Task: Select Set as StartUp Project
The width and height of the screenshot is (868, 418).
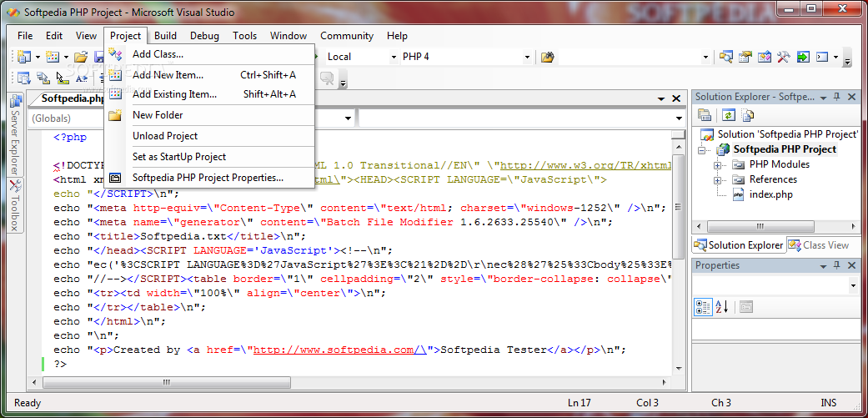Action: (209, 157)
